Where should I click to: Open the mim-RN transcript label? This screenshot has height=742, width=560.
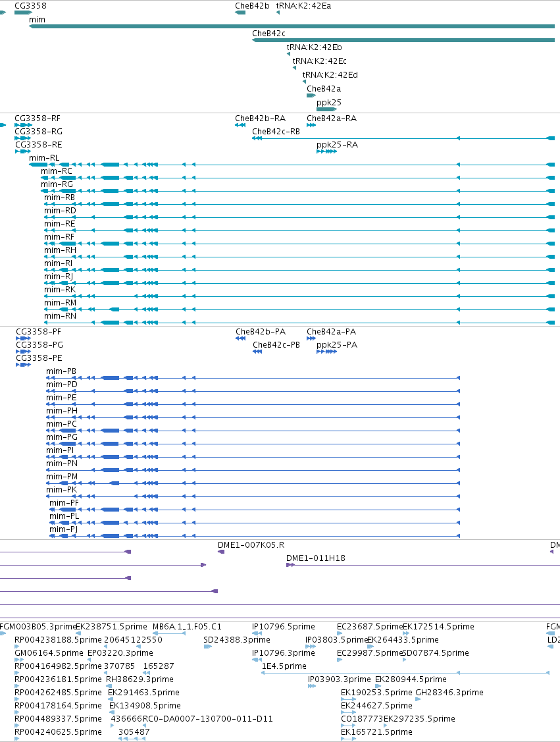click(x=60, y=316)
